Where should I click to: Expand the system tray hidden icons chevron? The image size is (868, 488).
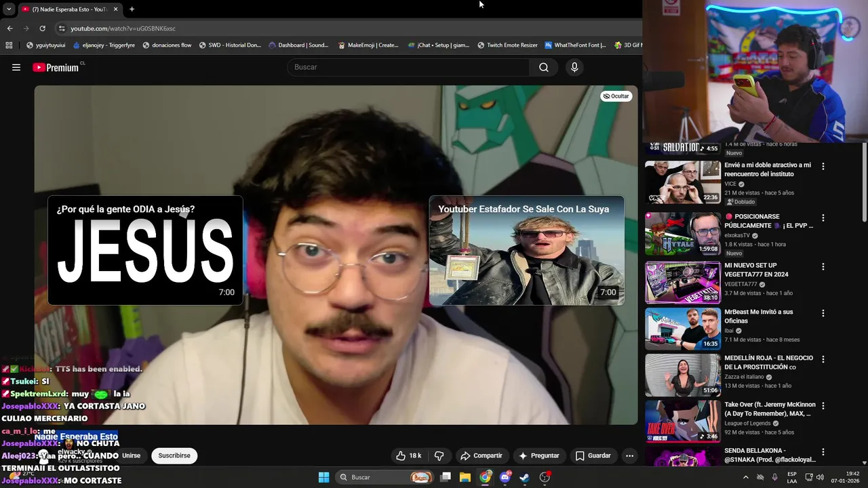[x=745, y=477]
